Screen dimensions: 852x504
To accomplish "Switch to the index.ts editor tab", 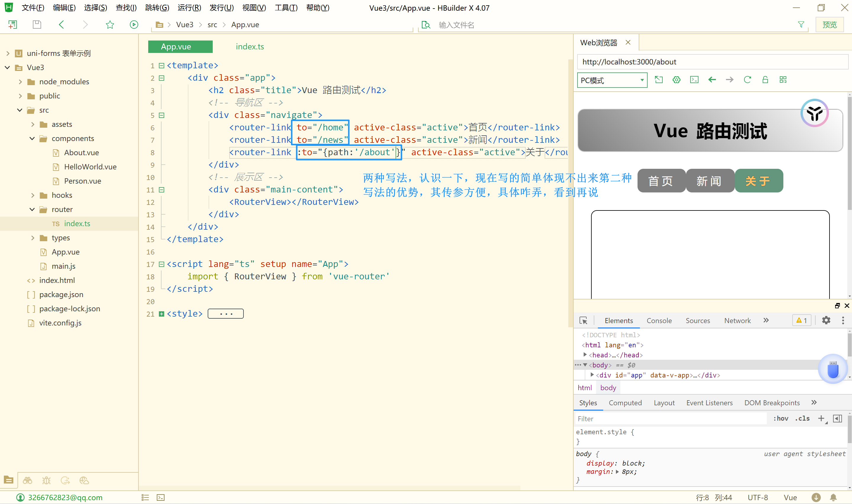I will (250, 46).
